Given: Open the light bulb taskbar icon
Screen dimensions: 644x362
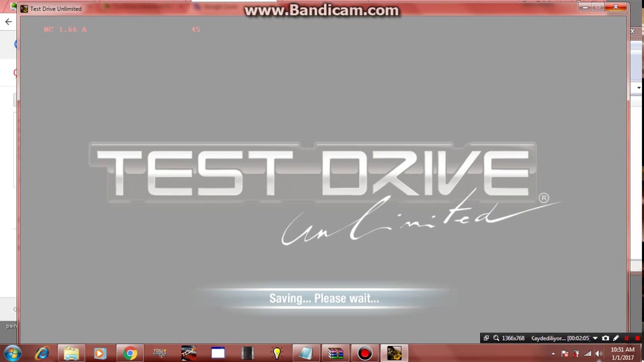Looking at the screenshot, I should tap(277, 353).
